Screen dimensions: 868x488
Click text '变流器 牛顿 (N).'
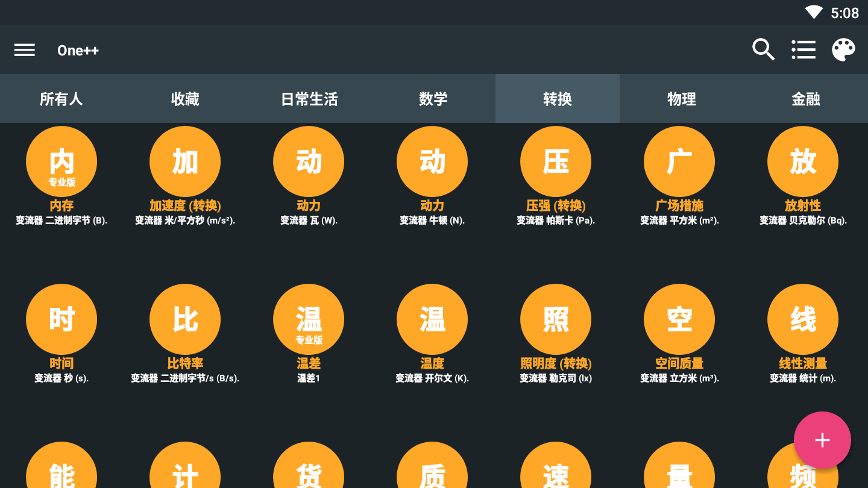432,221
